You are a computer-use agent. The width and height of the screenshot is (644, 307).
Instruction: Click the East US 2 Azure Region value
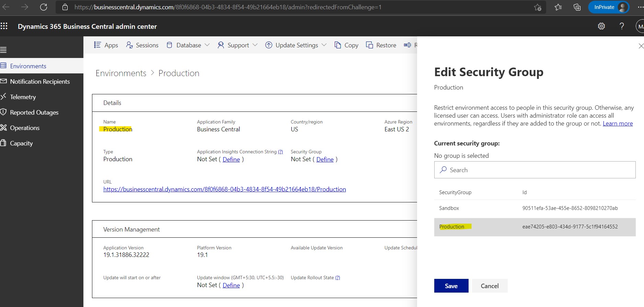(396, 129)
